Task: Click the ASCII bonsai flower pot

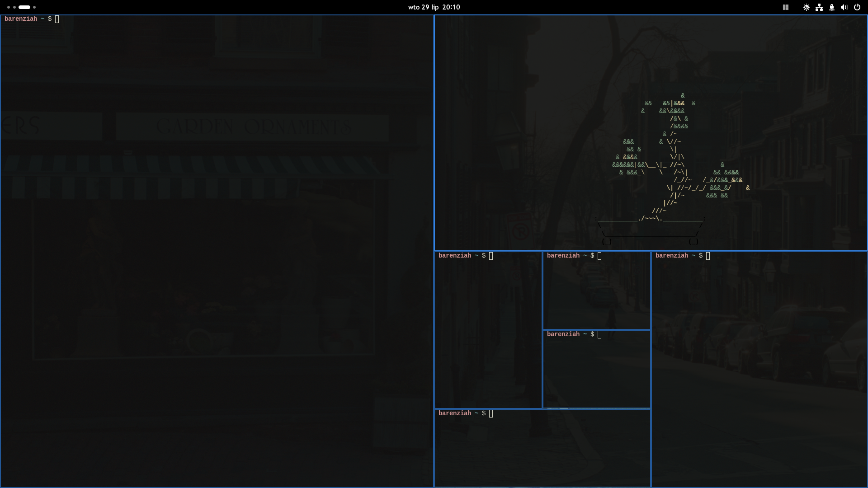Action: 650,229
